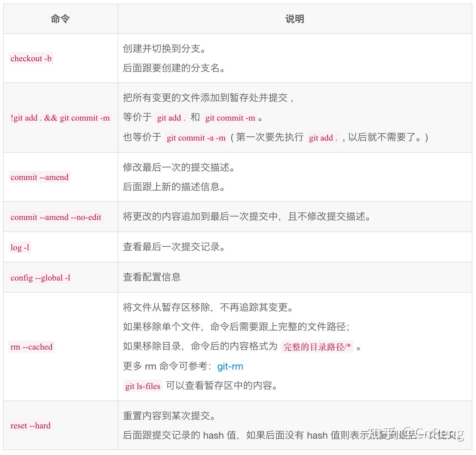Click the 修改最后一次的提交描述 text
This screenshot has height=455, width=476.
point(179,167)
